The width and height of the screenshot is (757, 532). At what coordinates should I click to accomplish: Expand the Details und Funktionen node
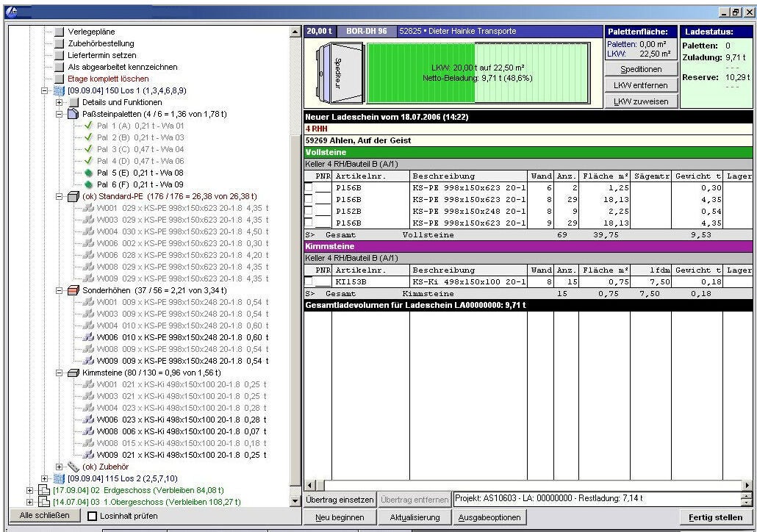tap(60, 102)
